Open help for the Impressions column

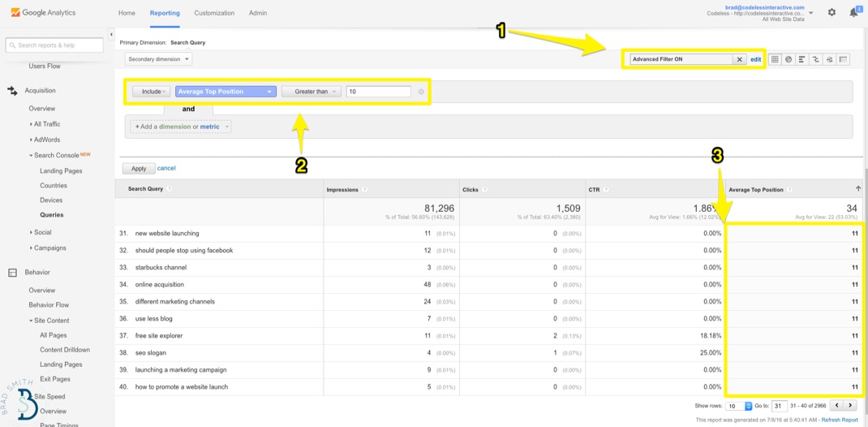click(x=363, y=189)
